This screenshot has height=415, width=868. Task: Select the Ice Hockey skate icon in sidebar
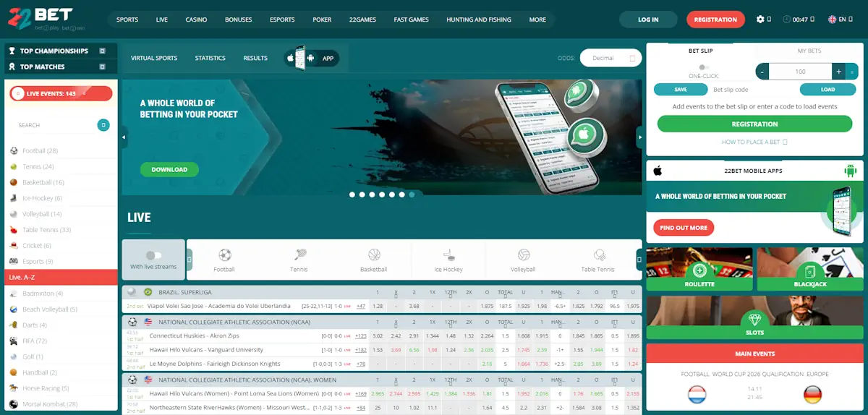14,198
